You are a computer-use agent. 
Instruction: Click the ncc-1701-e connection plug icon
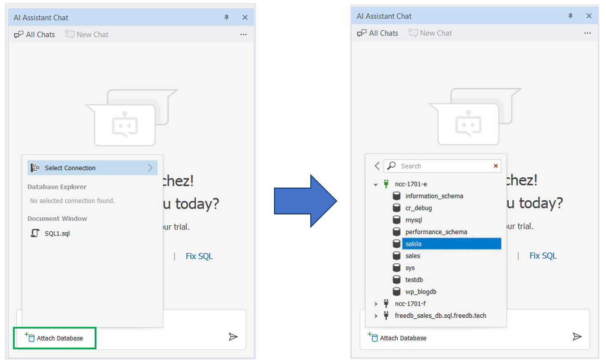click(x=386, y=184)
